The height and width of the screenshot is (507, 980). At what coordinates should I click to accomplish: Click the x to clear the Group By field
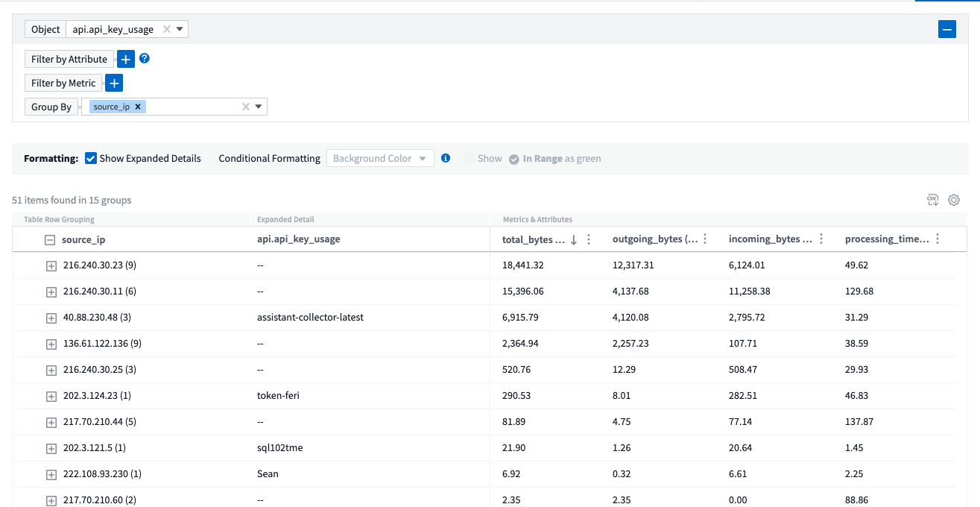pyautogui.click(x=246, y=107)
